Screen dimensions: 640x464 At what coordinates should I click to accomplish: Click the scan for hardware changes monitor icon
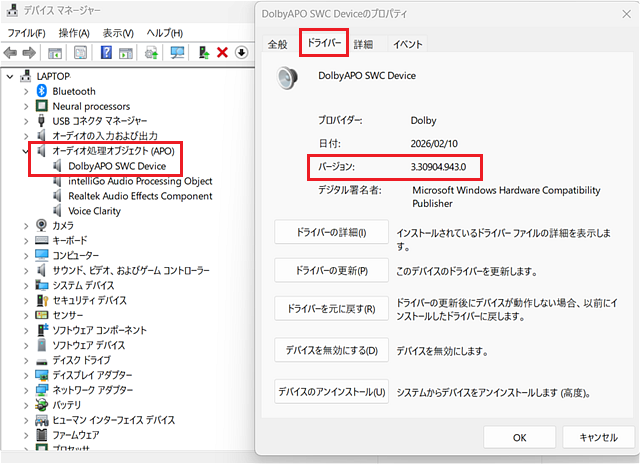click(177, 52)
